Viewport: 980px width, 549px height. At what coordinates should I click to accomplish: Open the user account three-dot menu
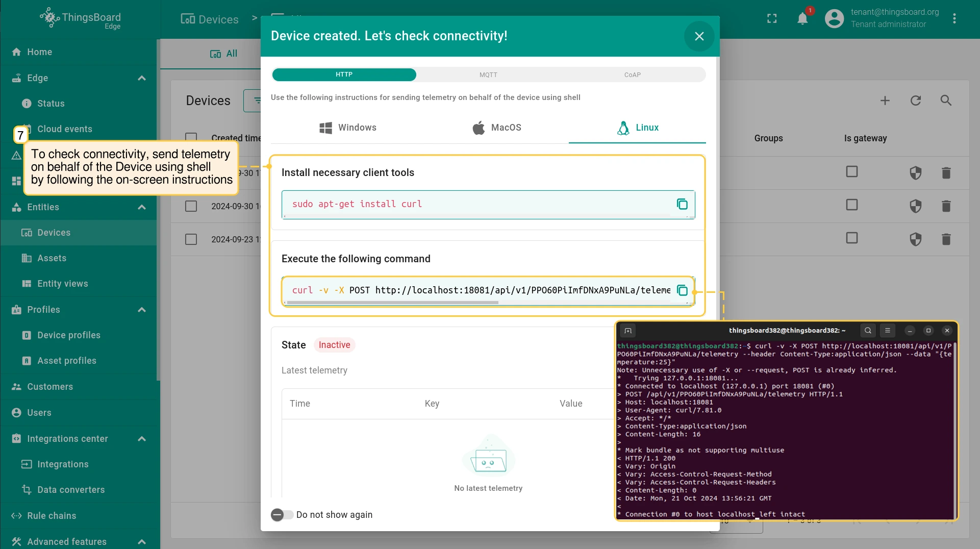(x=954, y=19)
